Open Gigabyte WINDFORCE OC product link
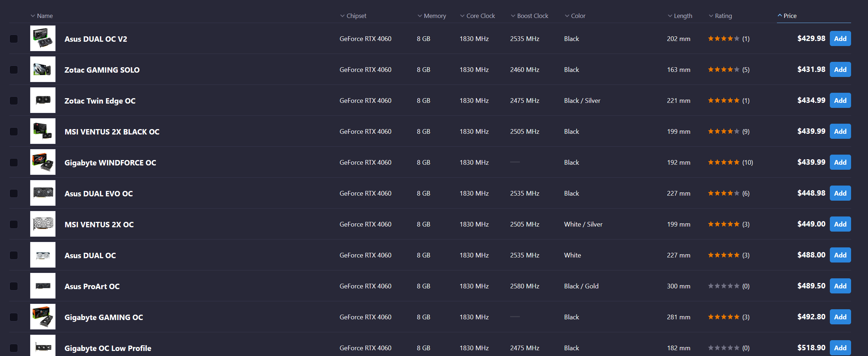Image resolution: width=868 pixels, height=356 pixels. pos(110,163)
